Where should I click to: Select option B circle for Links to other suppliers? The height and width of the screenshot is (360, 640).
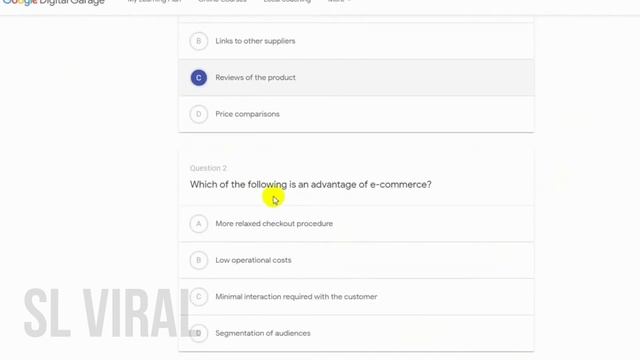[x=199, y=41]
